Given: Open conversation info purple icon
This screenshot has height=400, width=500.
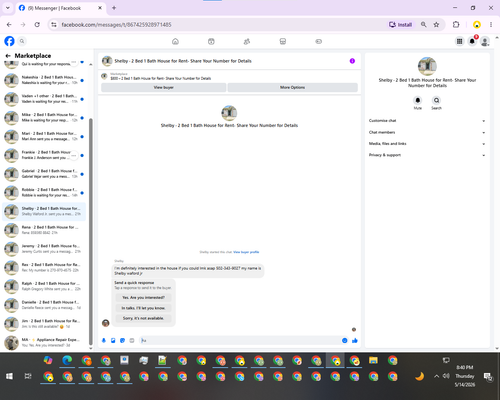Looking at the screenshot, I should tap(352, 61).
